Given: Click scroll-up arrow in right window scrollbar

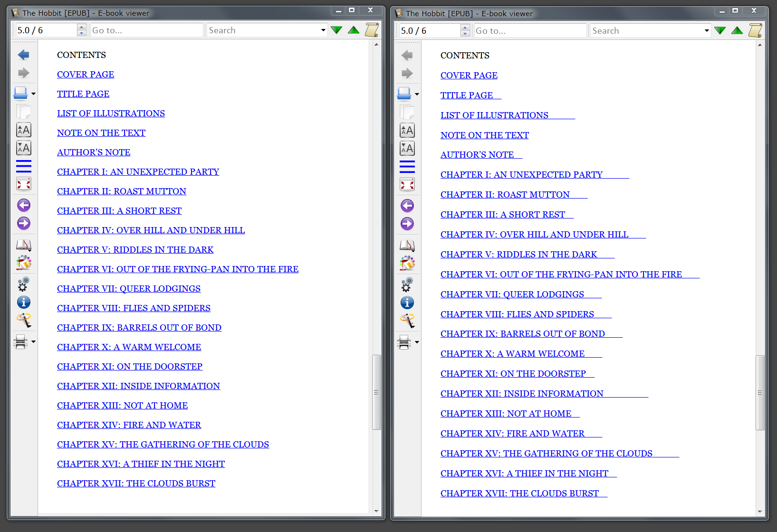Looking at the screenshot, I should pos(760,45).
